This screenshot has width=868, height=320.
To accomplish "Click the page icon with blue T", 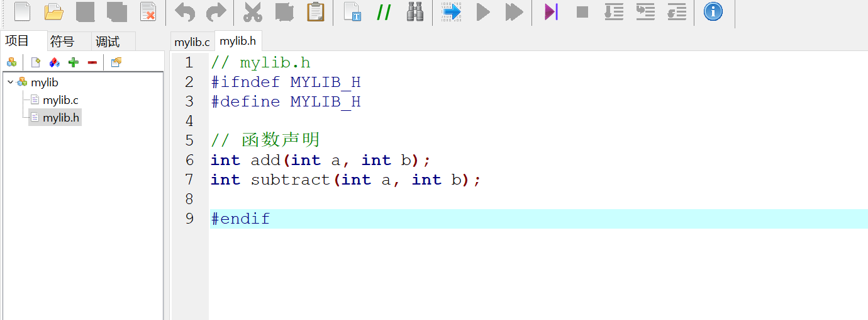I will pos(352,11).
